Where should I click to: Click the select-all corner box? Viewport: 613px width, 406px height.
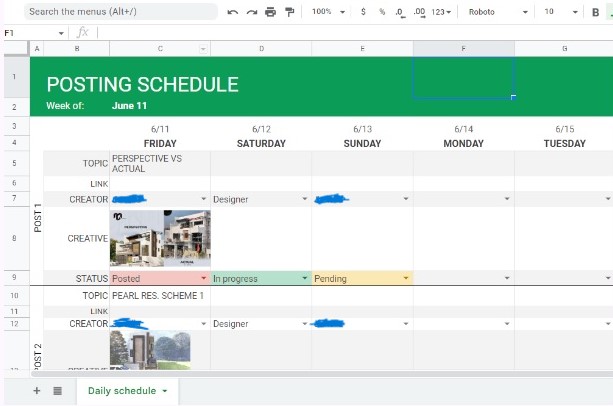[16, 48]
